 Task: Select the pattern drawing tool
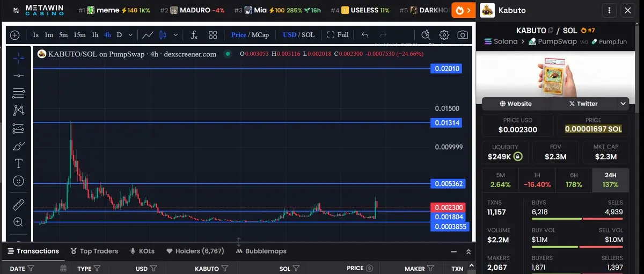pos(18,111)
